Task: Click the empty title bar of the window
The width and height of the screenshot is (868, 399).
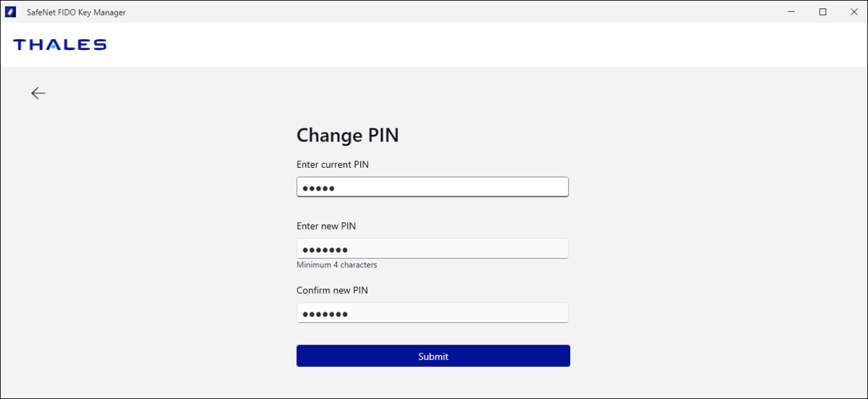Action: click(x=450, y=12)
